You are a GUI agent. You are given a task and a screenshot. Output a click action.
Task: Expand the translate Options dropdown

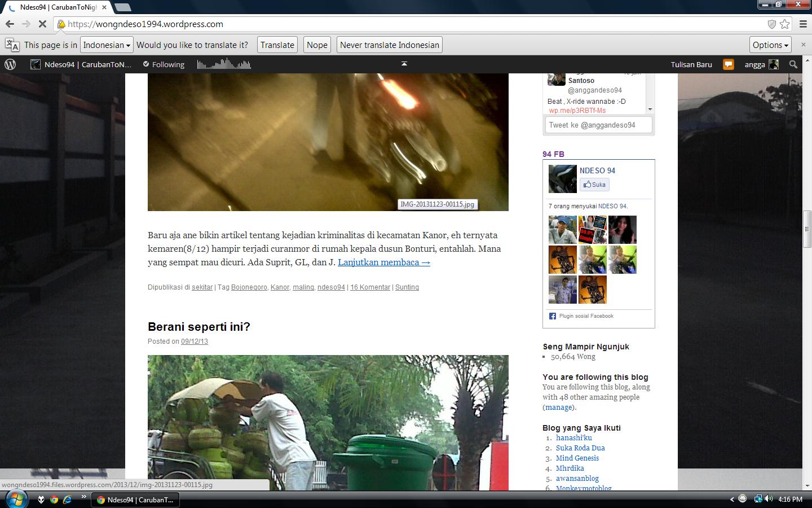coord(770,45)
